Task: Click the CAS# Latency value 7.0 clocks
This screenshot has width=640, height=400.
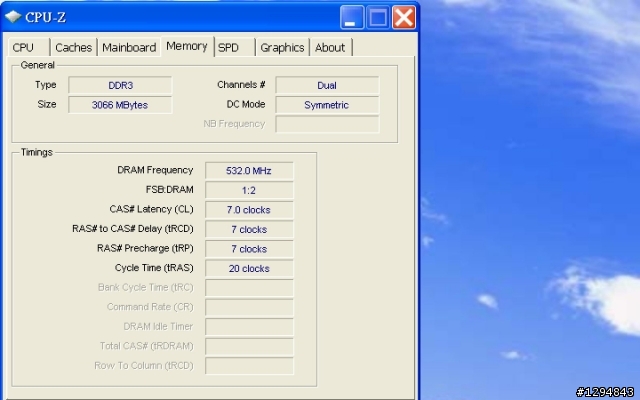Action: click(249, 210)
